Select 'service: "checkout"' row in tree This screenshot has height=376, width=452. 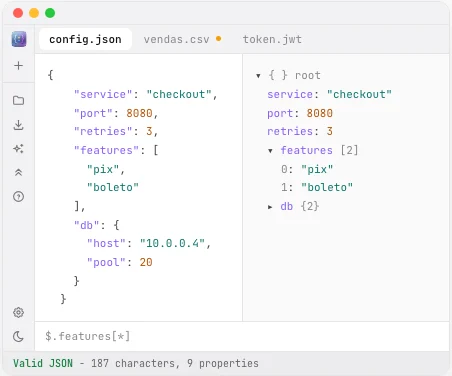[x=329, y=94]
